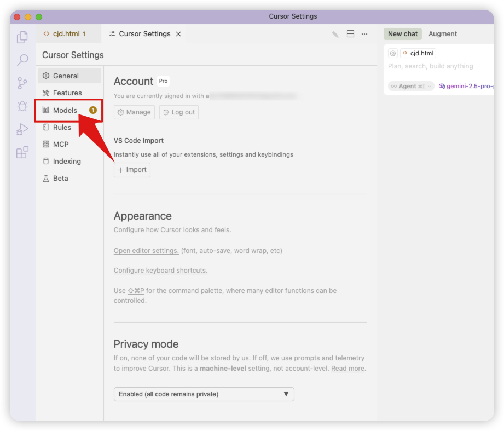This screenshot has width=504, height=431.
Task: Click the @ add context icon
Action: coord(393,53)
